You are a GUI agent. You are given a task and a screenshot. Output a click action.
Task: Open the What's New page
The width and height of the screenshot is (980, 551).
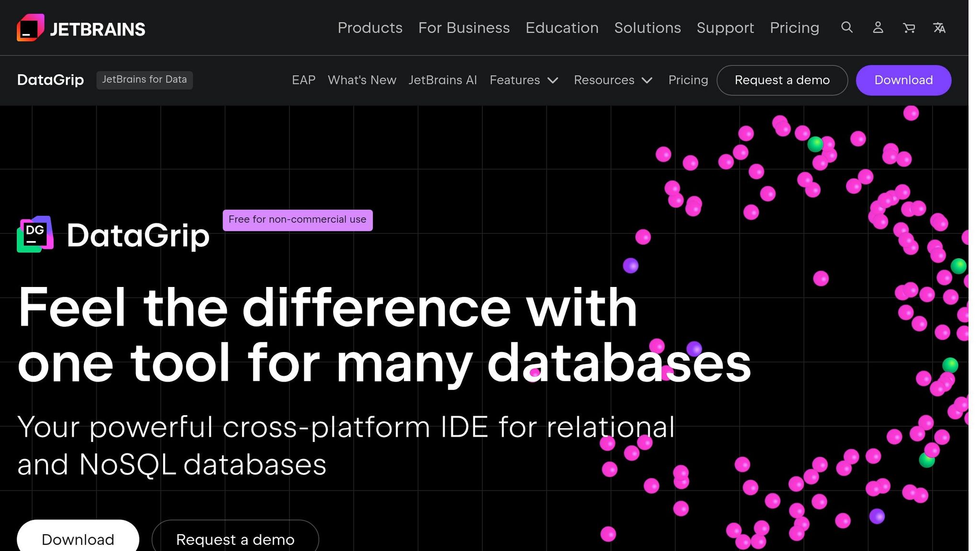pyautogui.click(x=362, y=80)
